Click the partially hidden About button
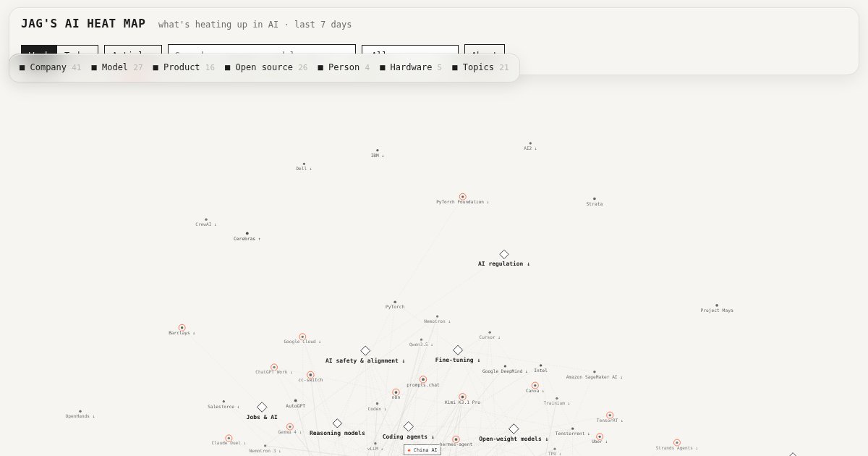 tap(485, 49)
